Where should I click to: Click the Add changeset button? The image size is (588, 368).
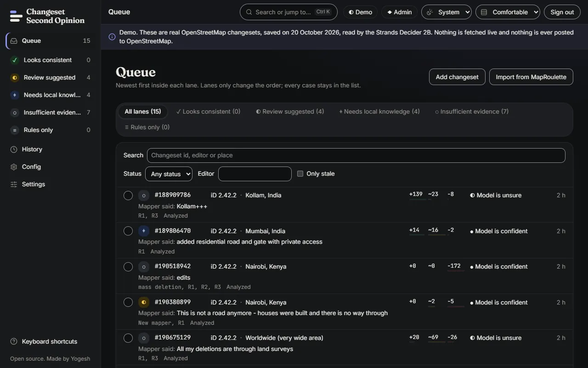point(457,77)
